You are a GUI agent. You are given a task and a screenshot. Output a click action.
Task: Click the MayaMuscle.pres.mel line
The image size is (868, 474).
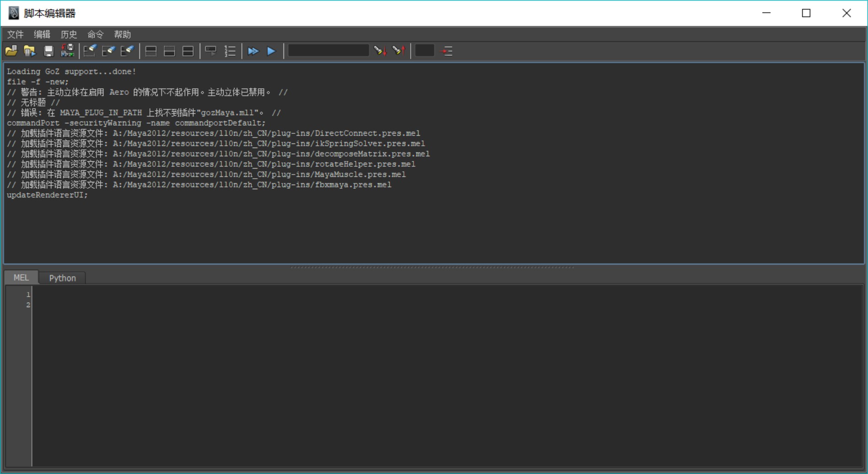tap(206, 174)
